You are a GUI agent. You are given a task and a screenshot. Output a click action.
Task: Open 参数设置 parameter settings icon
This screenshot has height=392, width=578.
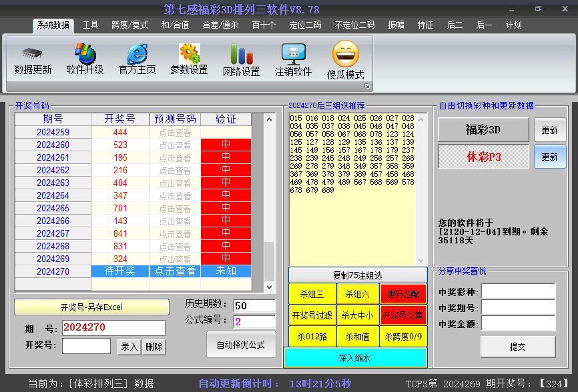coord(189,54)
